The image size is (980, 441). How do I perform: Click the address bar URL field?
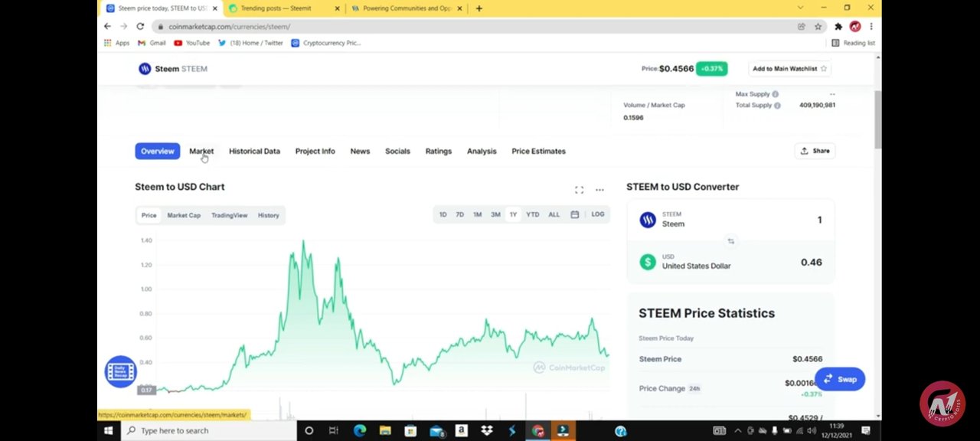coord(475,26)
